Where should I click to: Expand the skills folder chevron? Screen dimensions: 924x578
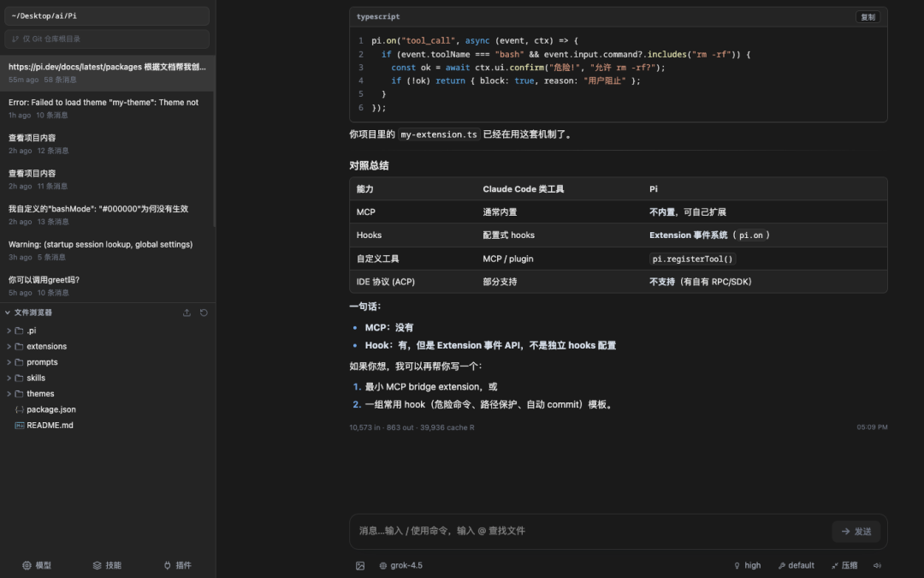click(x=9, y=378)
